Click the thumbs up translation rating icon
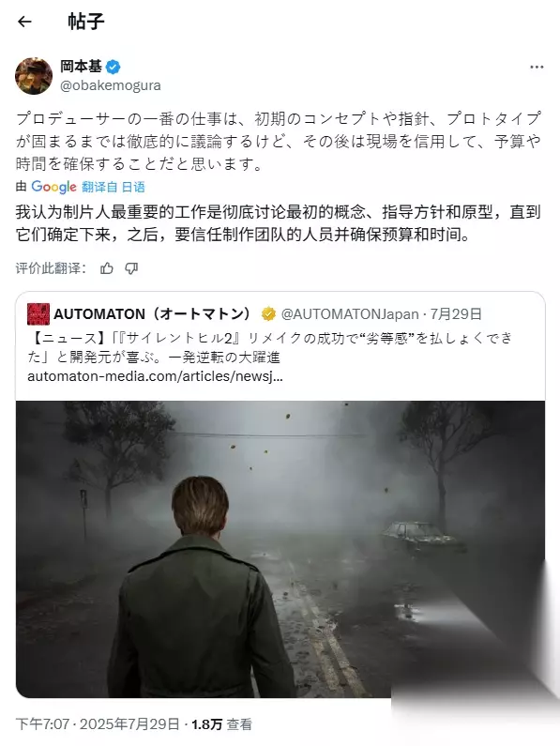The image size is (560, 746). coord(107,268)
